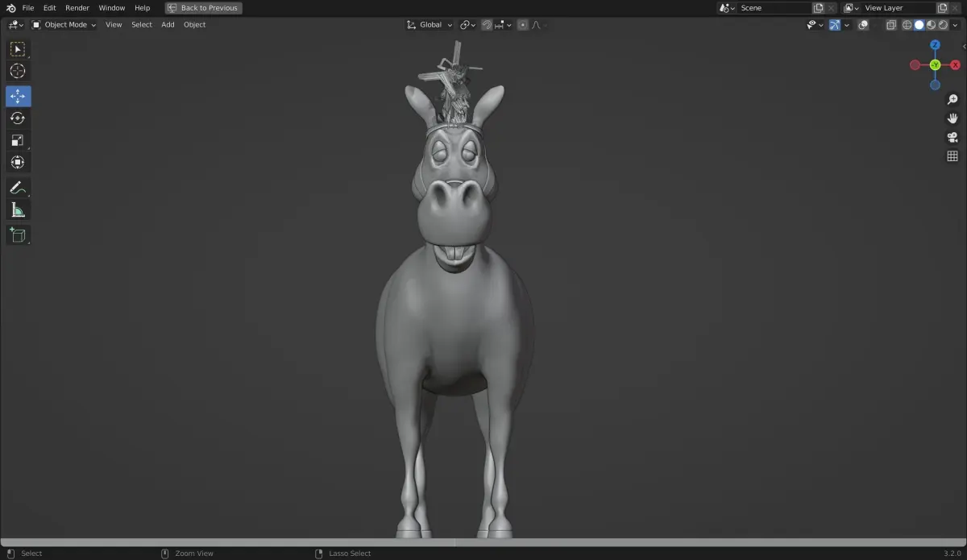This screenshot has height=560, width=967.
Task: Click 'Zoom View' text in status bar
Action: point(194,554)
